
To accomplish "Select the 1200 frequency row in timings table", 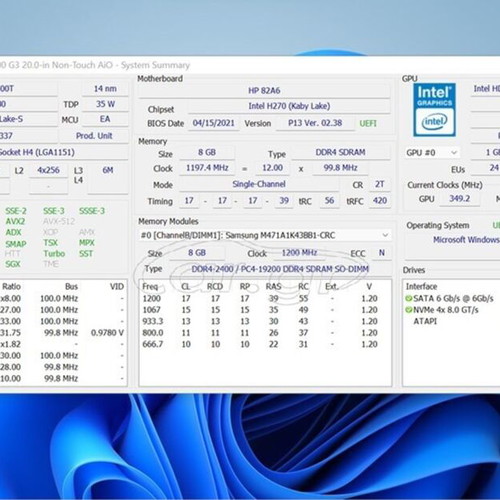I will pos(265,298).
